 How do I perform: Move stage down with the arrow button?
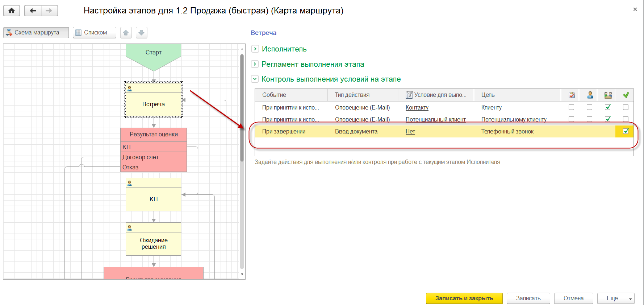coord(142,33)
